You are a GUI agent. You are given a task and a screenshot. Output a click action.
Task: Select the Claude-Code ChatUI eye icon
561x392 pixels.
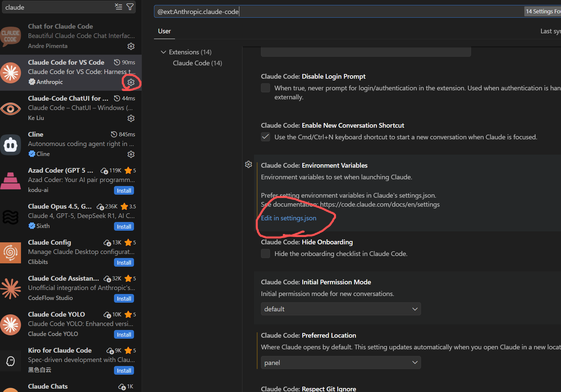(x=11, y=108)
